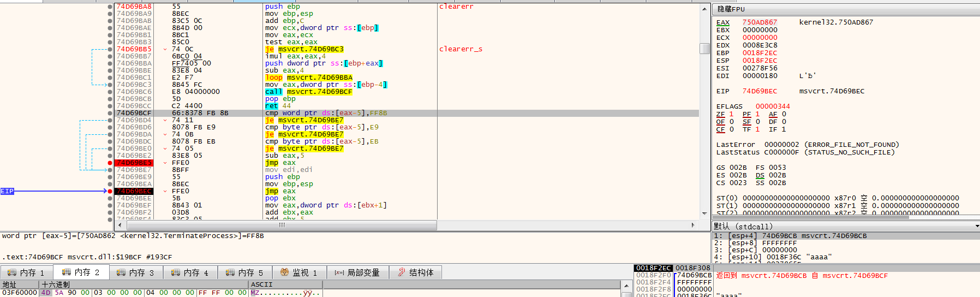This screenshot has height=297, width=980.
Task: Toggle breakpoint dot at address 74D69BC1
Action: pyautogui.click(x=110, y=78)
